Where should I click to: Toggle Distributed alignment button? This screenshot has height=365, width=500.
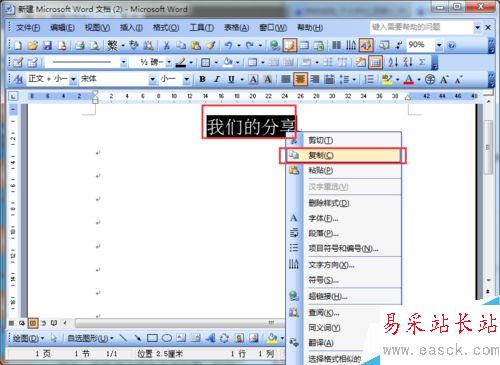[x=329, y=79]
